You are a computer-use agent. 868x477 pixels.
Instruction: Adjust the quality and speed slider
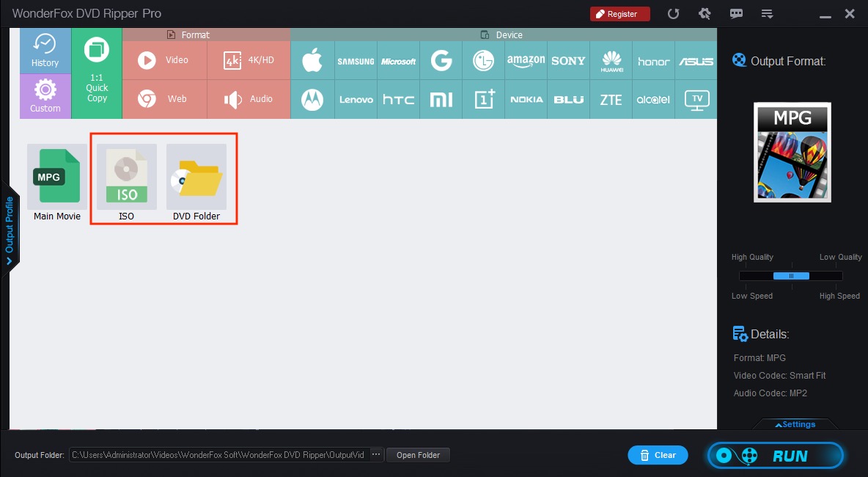[x=791, y=276]
